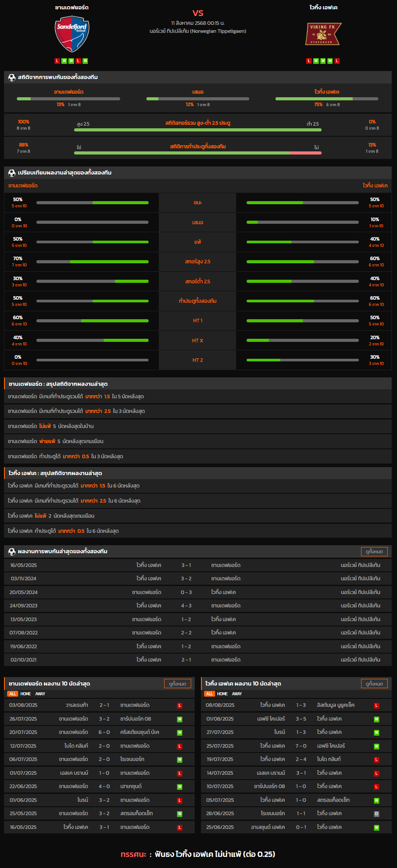Click soccer ball icon beside เปรียบเทียบผลงานล่าสุดของทั้งสองทีม

(x=12, y=173)
